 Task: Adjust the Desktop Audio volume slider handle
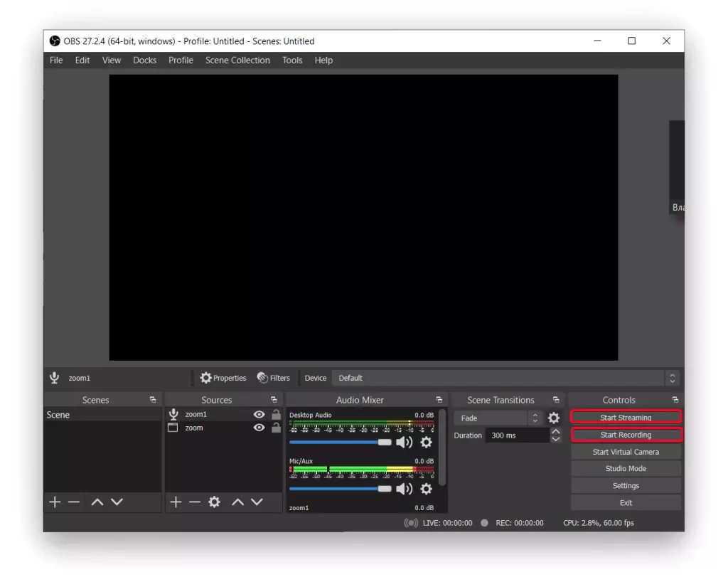[x=385, y=442]
